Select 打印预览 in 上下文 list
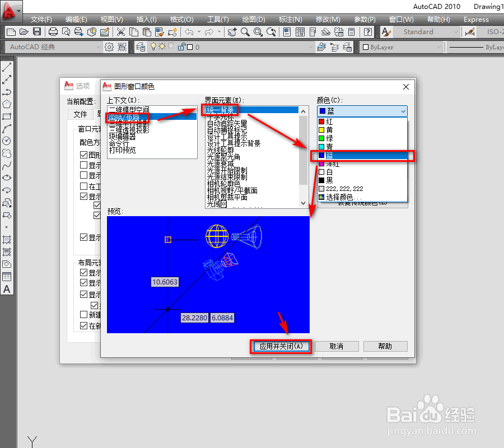The width and height of the screenshot is (504, 448). click(x=123, y=150)
